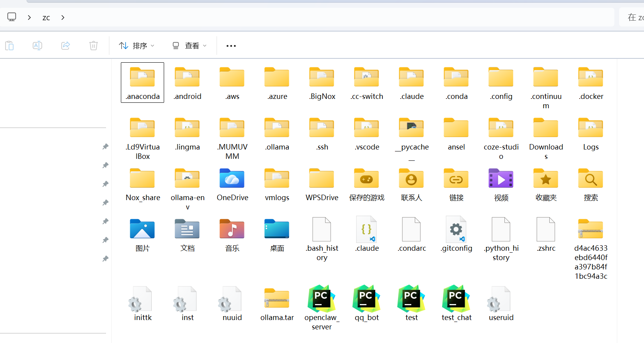Select the qq_bot PyCharm file
Viewport: 644px width, 343px height.
[367, 304]
